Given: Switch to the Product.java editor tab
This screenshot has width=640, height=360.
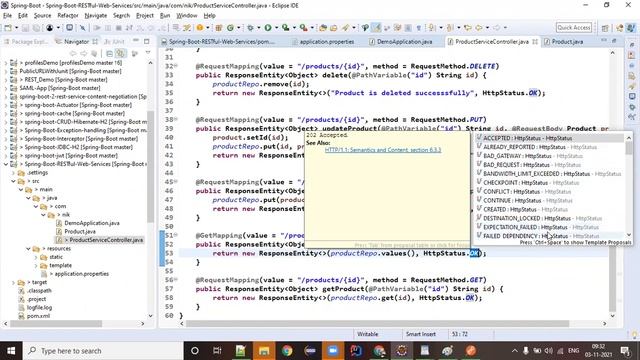Looking at the screenshot, I should click(x=563, y=42).
